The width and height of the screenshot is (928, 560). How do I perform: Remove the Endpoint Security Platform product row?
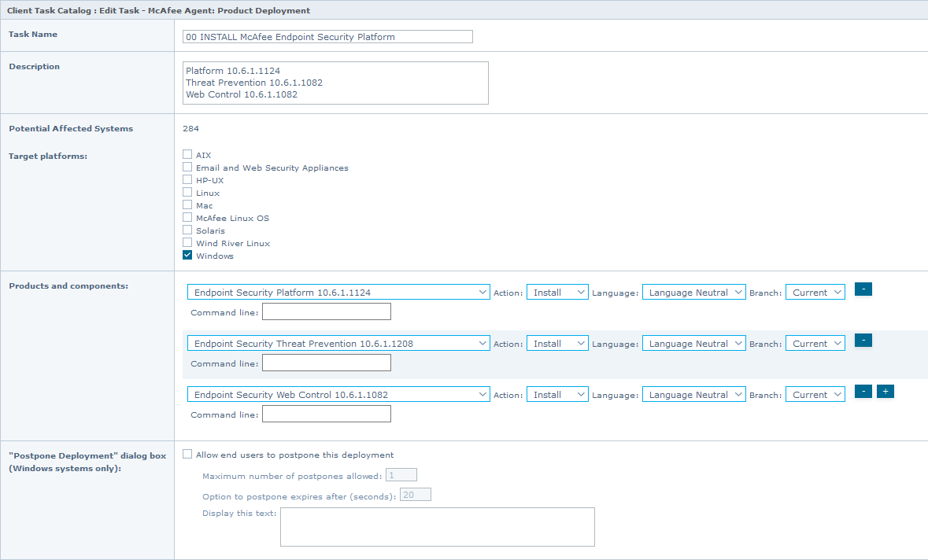coord(863,289)
